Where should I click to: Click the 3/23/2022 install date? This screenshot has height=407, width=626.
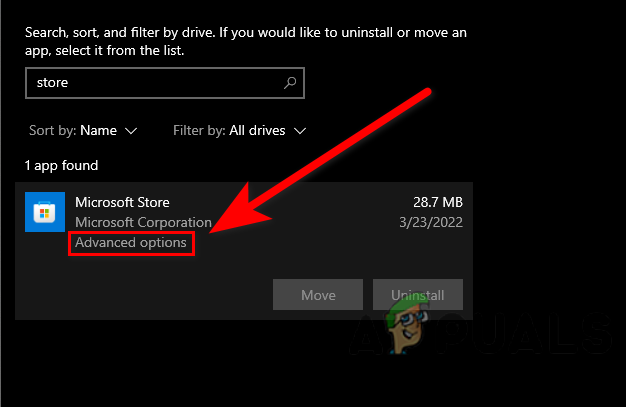point(431,222)
